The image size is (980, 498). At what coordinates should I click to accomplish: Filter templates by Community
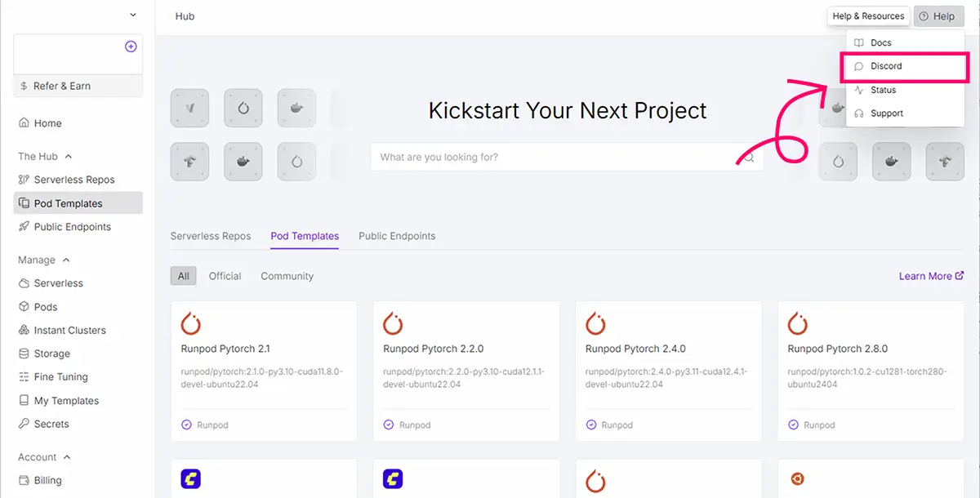coord(287,276)
